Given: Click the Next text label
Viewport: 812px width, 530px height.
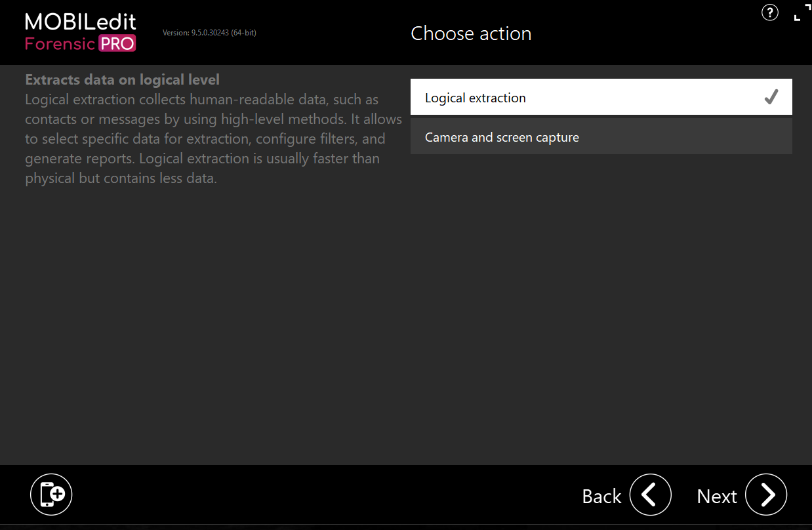Looking at the screenshot, I should click(x=717, y=497).
